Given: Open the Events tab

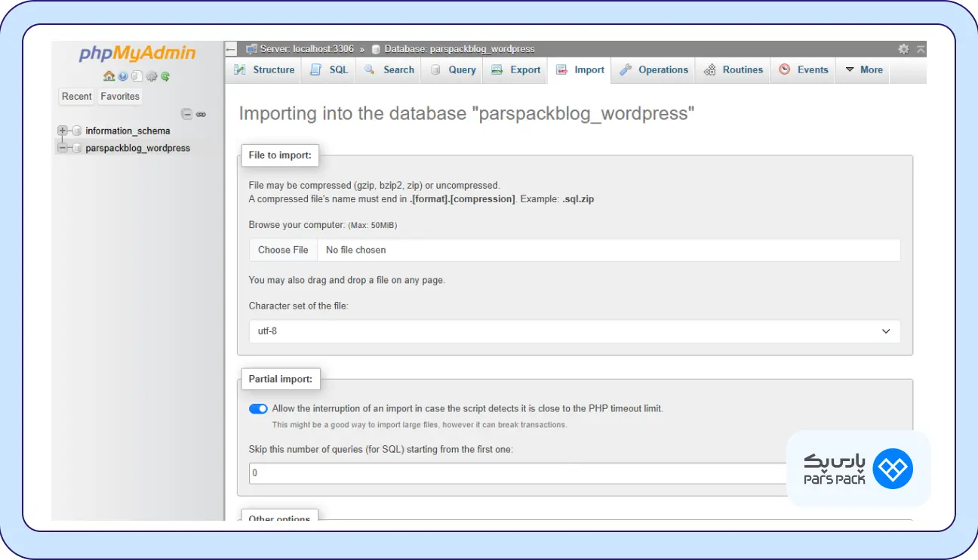Looking at the screenshot, I should pos(803,70).
